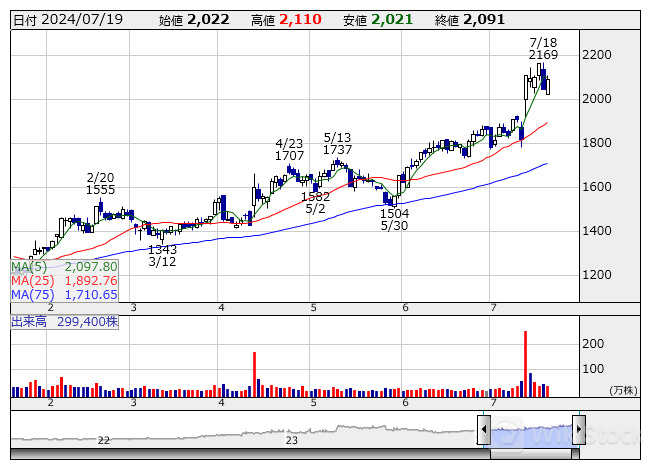653x470 pixels.
Task: Click the 7/18 high marker labeled 2169
Action: [x=543, y=54]
